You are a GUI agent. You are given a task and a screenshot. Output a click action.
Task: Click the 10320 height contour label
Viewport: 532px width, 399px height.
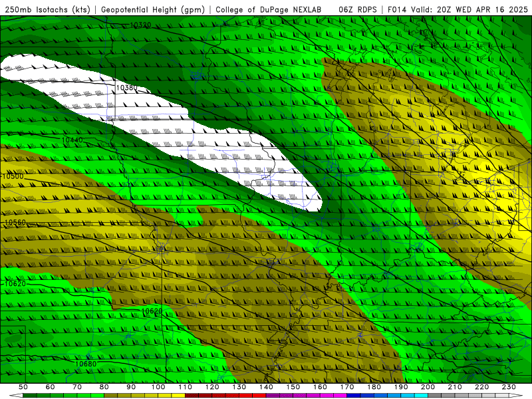(140, 25)
